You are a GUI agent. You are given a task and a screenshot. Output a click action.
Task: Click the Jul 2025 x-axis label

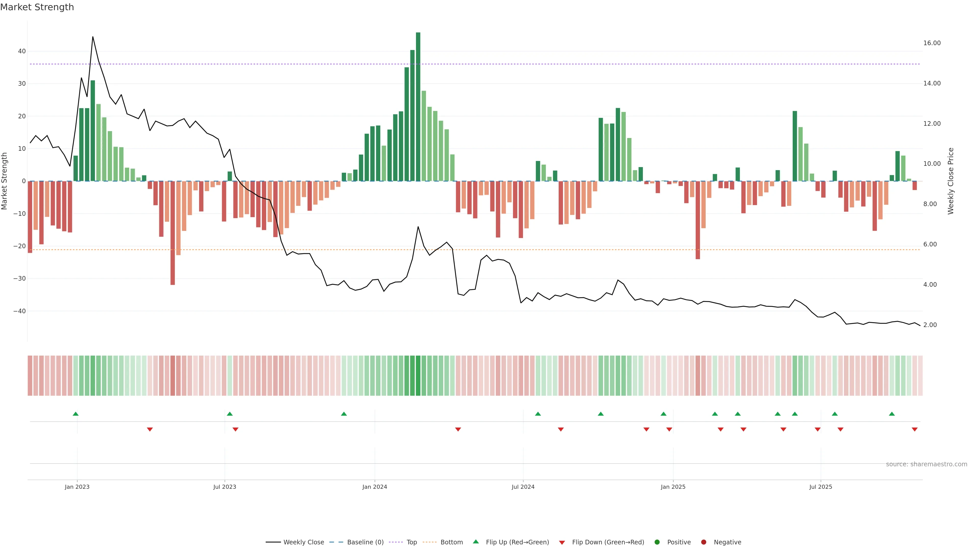coord(820,487)
